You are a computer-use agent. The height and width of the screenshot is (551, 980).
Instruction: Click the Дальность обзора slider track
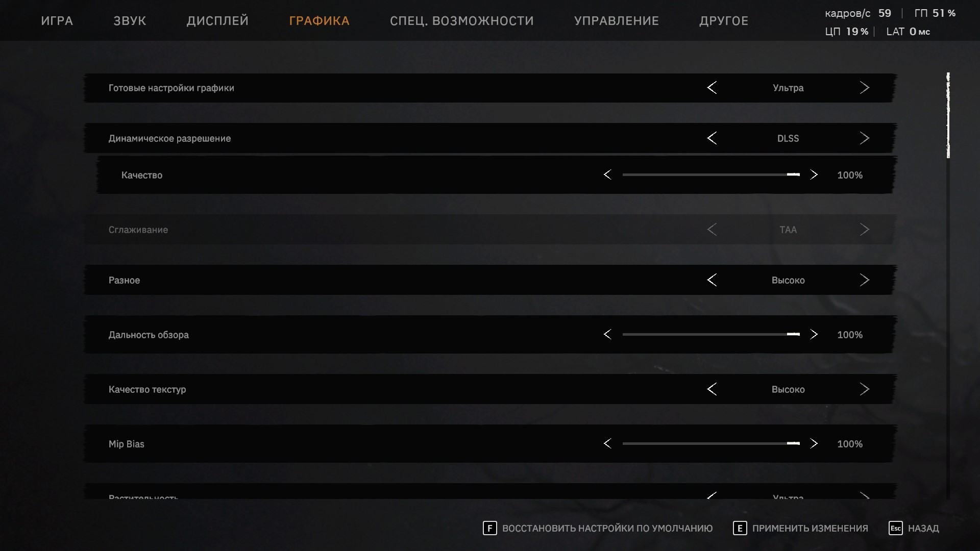pos(711,335)
